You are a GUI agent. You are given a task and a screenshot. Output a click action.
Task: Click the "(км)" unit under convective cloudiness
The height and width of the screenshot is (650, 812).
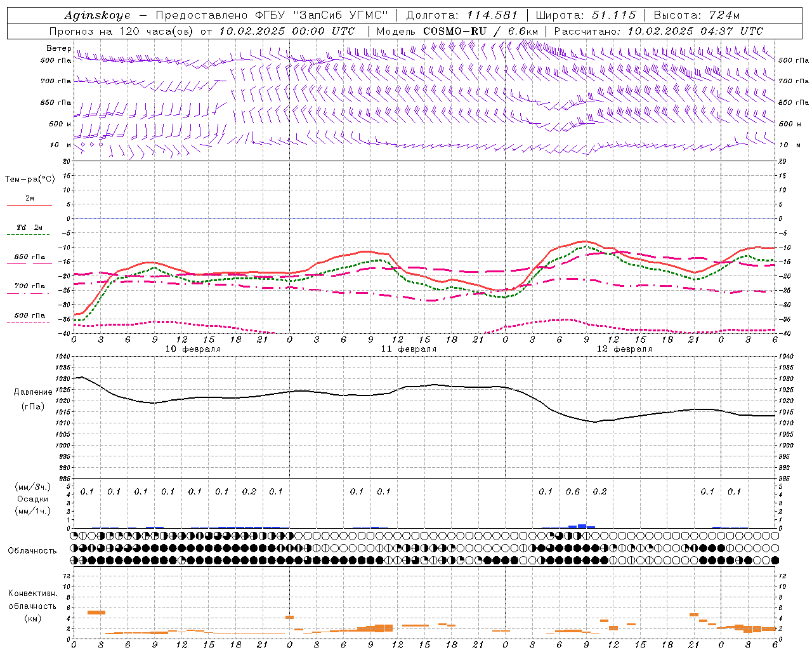[x=32, y=618]
